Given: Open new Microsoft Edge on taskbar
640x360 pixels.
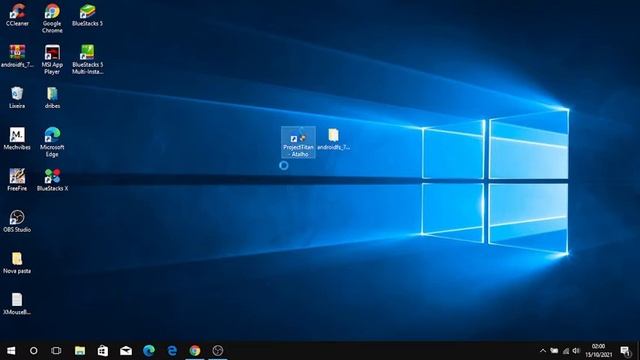Looking at the screenshot, I should (149, 351).
